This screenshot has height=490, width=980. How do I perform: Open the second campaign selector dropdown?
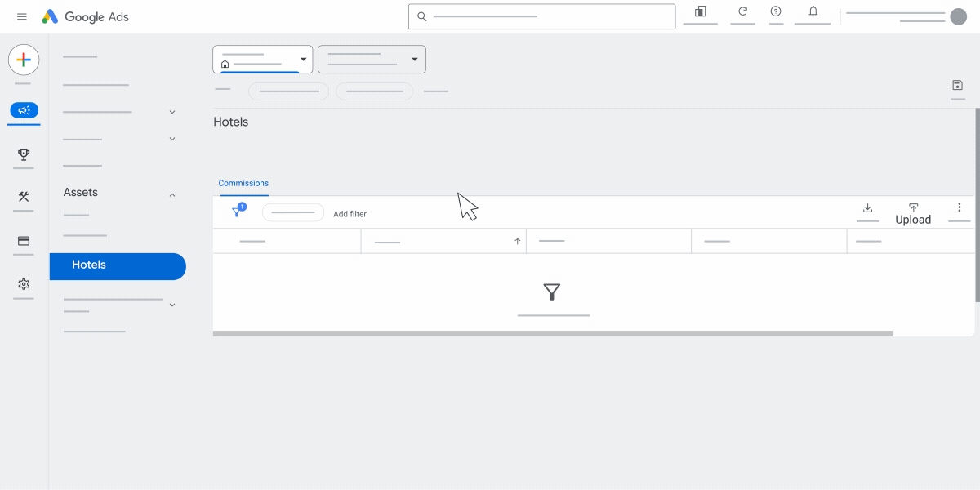372,59
